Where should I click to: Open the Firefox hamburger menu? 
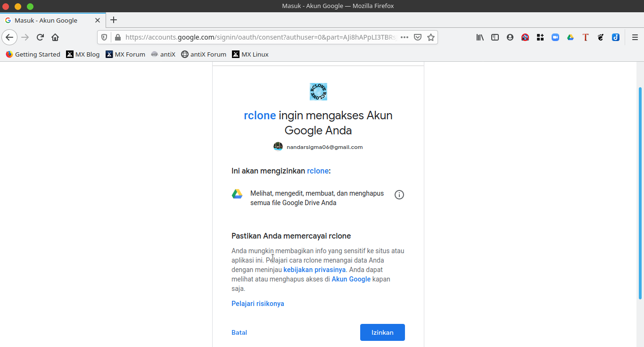[x=635, y=37]
